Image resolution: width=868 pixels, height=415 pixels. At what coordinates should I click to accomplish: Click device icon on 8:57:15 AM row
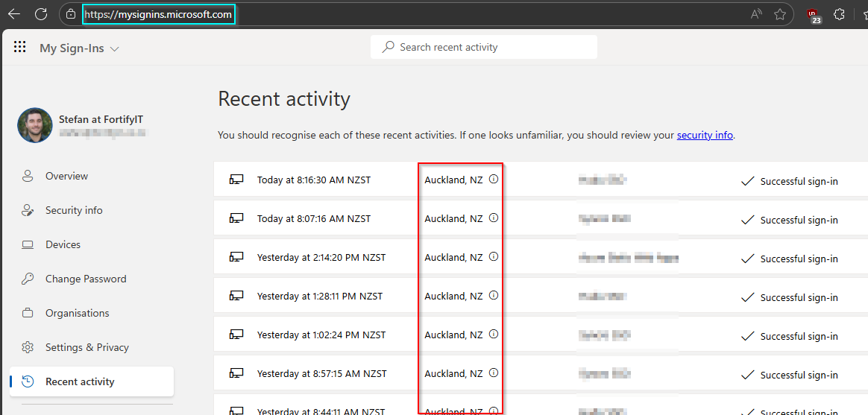pyautogui.click(x=236, y=373)
